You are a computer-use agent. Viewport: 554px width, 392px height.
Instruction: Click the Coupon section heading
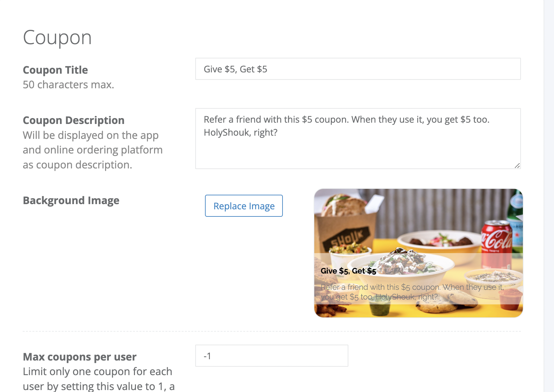point(57,38)
